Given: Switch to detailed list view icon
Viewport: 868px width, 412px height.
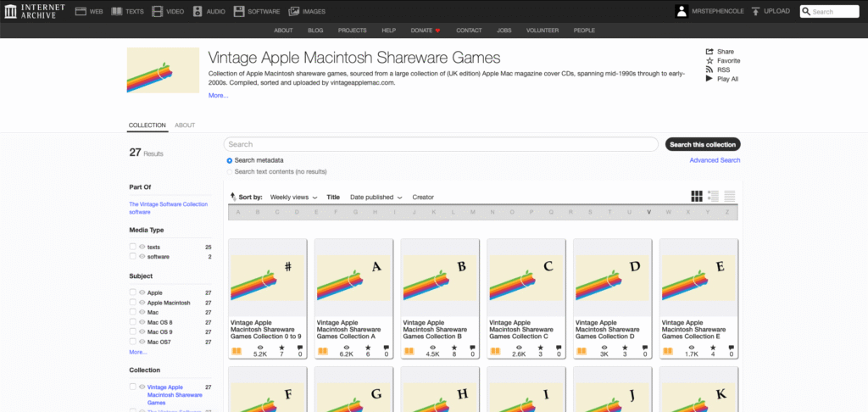Looking at the screenshot, I should pyautogui.click(x=713, y=196).
